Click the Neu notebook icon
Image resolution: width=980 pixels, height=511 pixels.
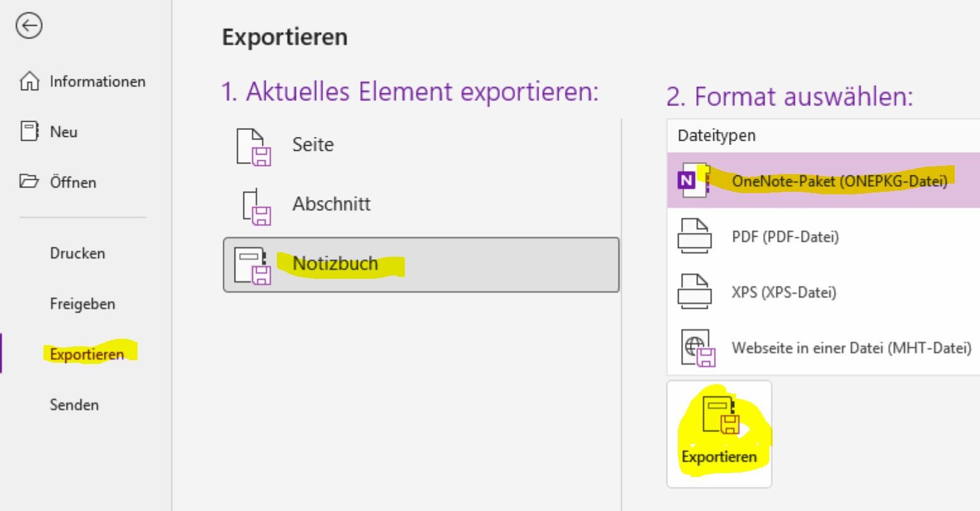[x=30, y=132]
